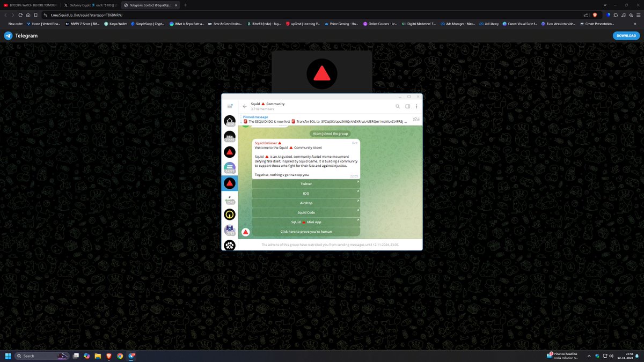Screen dimensions: 644x362
Task: Open the Prime Gaming bookmark
Action: 341,24
